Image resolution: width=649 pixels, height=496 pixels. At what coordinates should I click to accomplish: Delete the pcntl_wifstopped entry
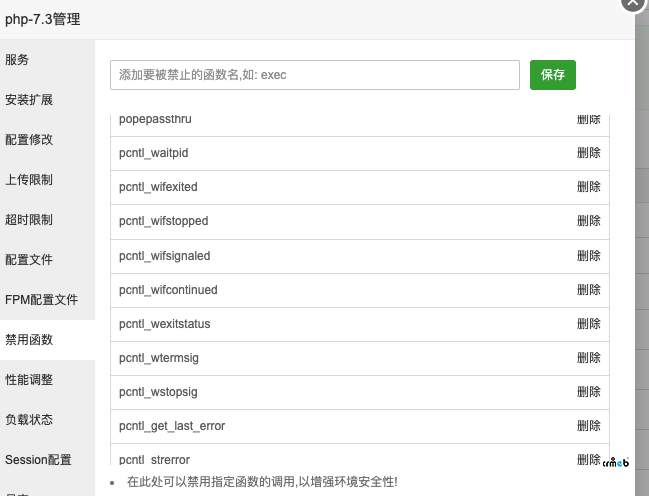[x=589, y=221]
